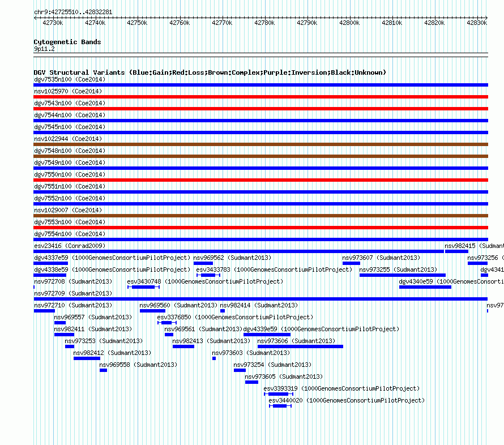
Task: Click the dgv7552n100 (Coe2014) label
Action: coord(70,198)
